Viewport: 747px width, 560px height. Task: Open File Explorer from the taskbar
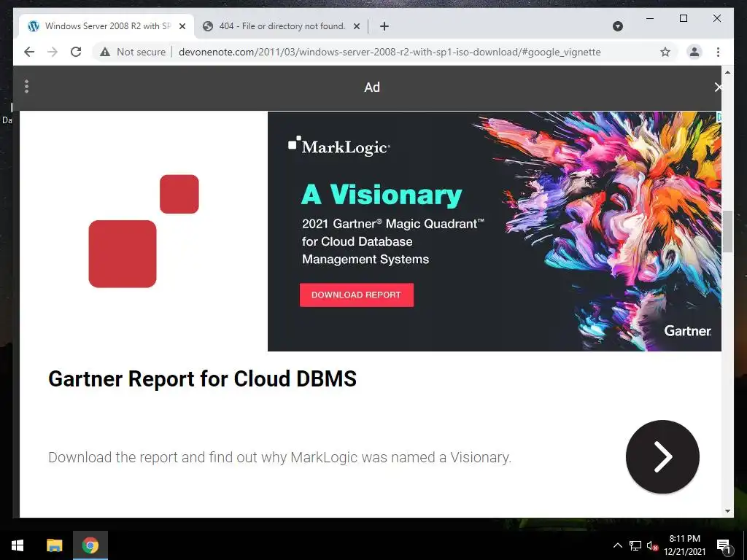pos(54,545)
